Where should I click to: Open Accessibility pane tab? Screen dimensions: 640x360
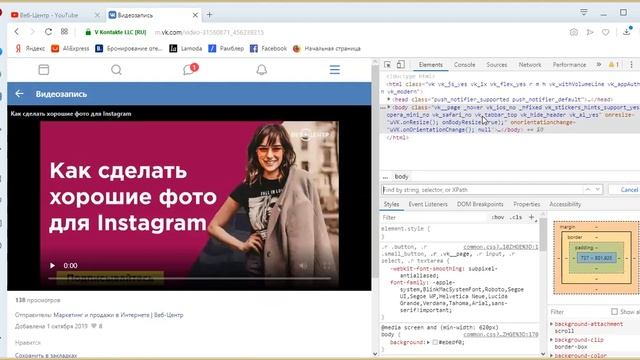tap(565, 204)
